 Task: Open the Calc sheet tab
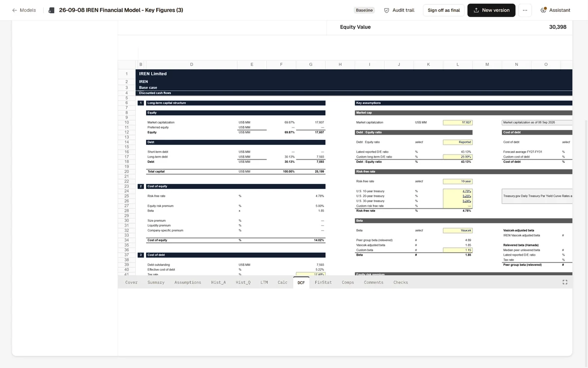pyautogui.click(x=283, y=283)
